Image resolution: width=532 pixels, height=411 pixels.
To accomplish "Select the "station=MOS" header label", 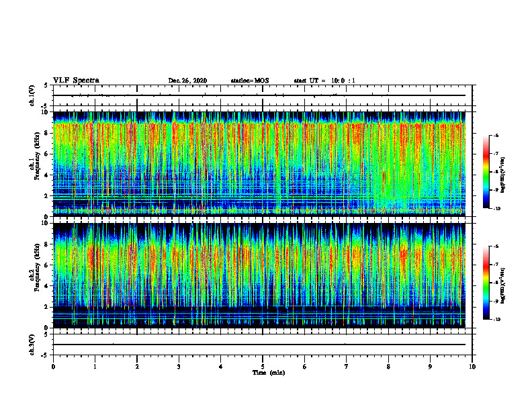I will [x=250, y=81].
